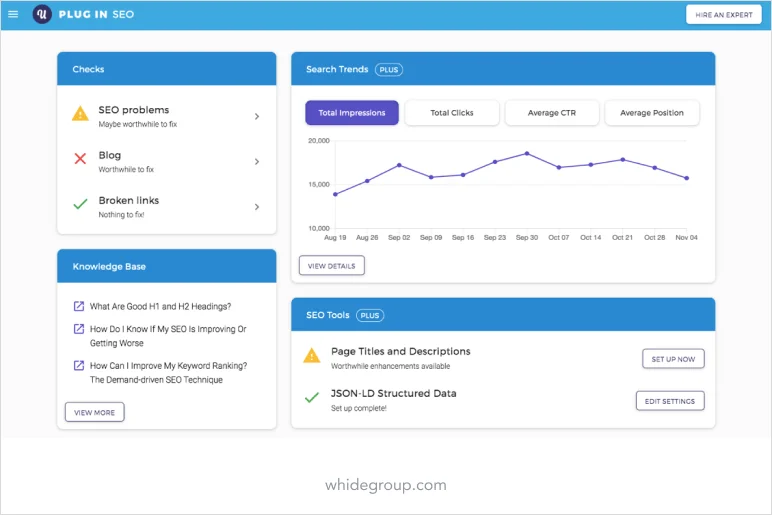772x515 pixels.
Task: Switch to the Average Position tab
Action: click(652, 113)
